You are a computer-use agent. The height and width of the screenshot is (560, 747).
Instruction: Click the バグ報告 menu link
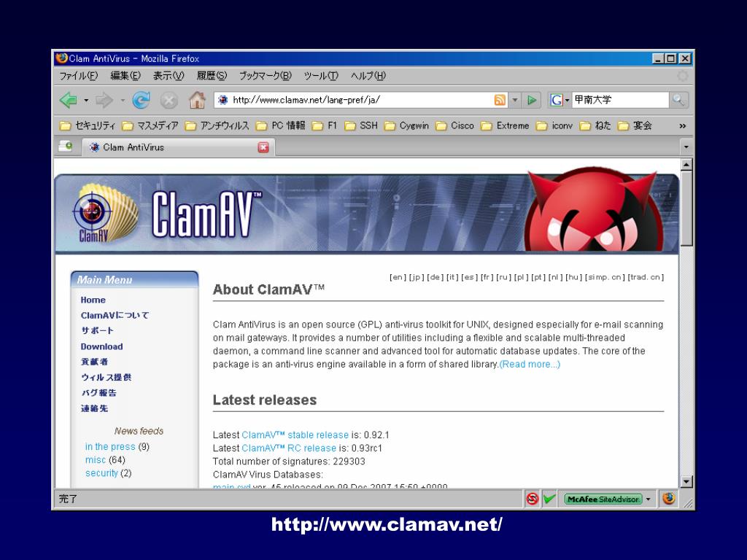coord(98,393)
